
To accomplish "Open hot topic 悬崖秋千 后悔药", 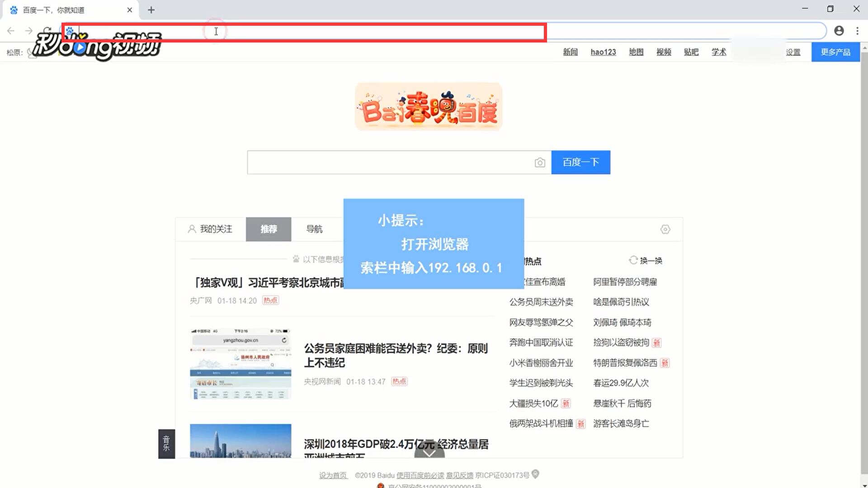I will click(622, 403).
